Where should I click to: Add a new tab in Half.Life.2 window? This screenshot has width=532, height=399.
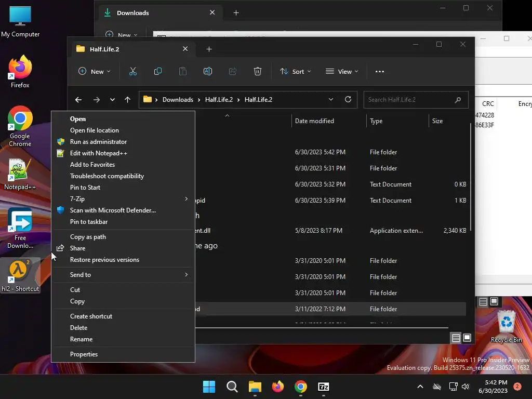coord(209,49)
